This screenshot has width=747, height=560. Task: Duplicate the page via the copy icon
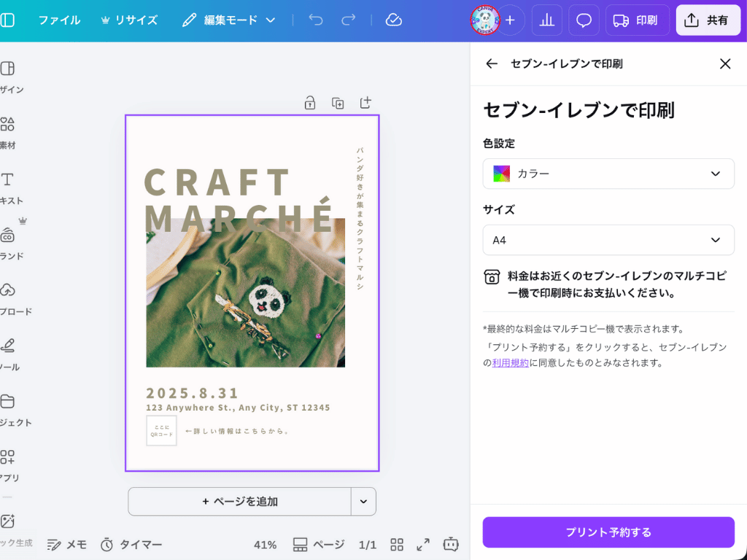tap(337, 103)
